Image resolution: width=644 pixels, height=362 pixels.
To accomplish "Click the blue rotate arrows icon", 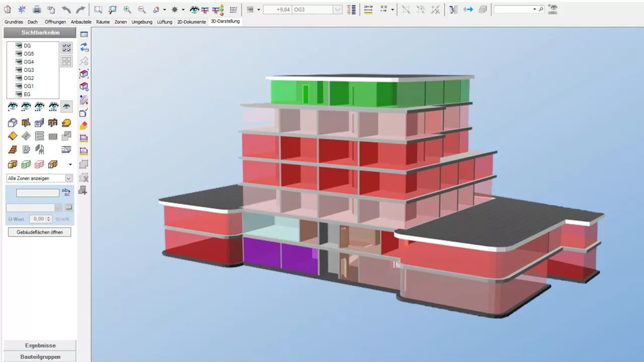I will [x=84, y=47].
